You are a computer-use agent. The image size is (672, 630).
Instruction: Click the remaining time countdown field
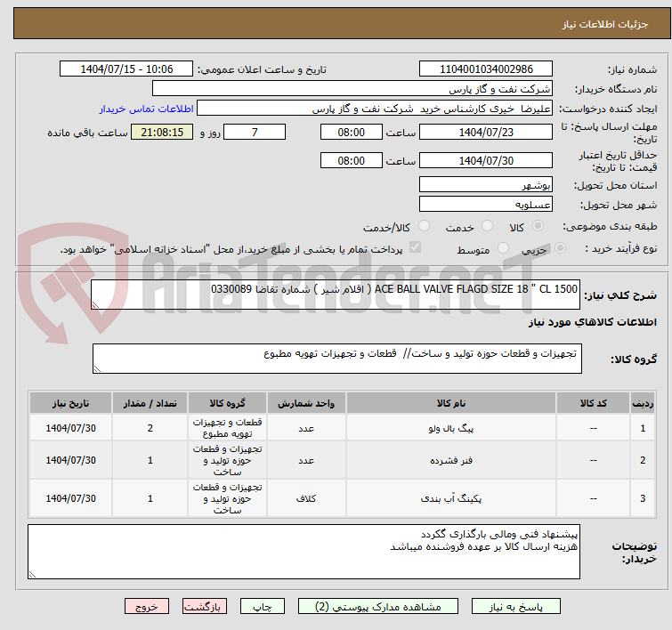coord(161,133)
